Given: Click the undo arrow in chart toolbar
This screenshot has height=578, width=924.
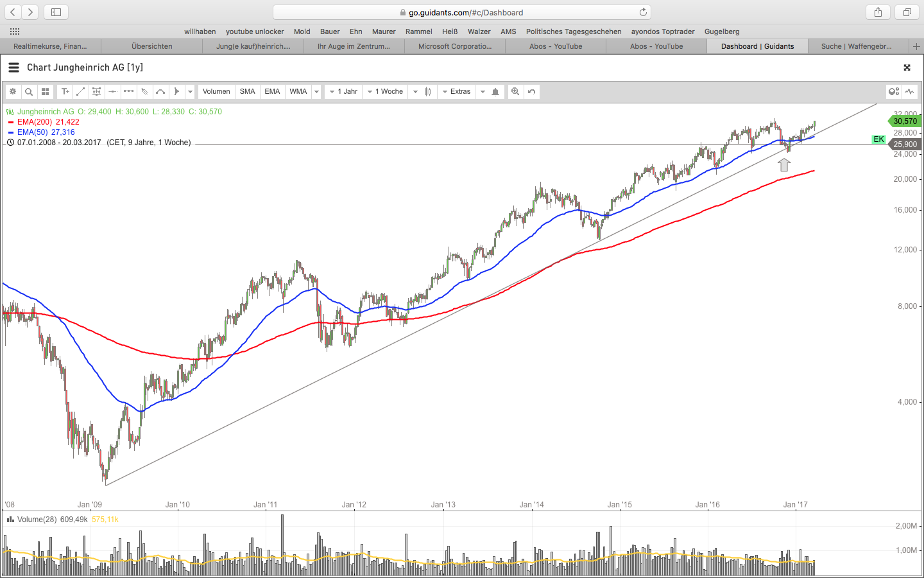Looking at the screenshot, I should [x=531, y=92].
